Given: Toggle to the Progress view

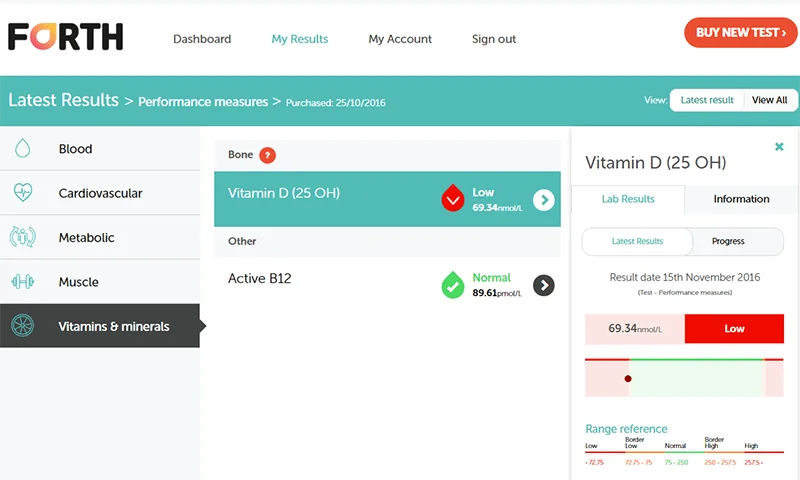Looking at the screenshot, I should pyautogui.click(x=727, y=241).
